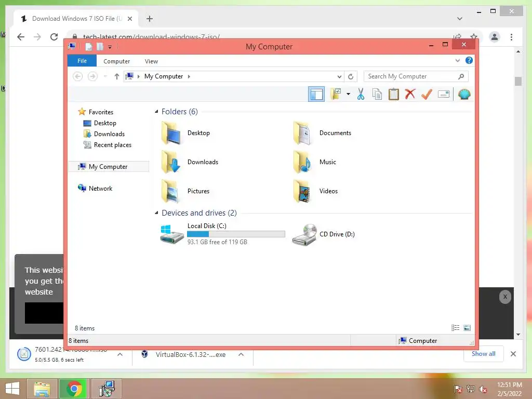The height and width of the screenshot is (399, 532).
Task: Open the File menu tab
Action: (x=82, y=61)
